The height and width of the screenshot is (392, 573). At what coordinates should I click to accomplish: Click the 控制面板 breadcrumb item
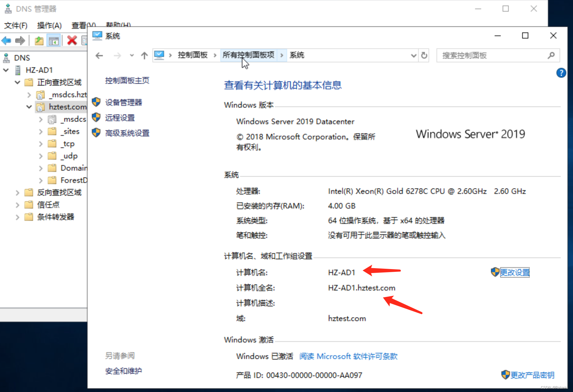pyautogui.click(x=193, y=55)
